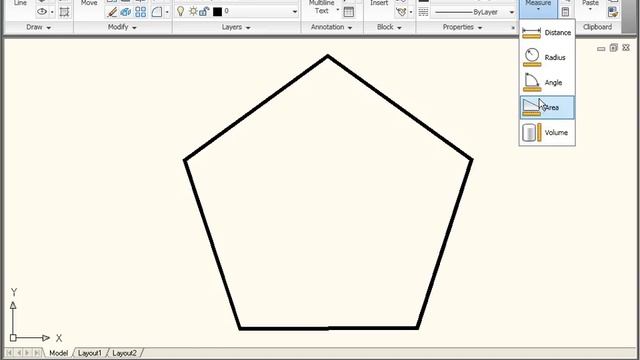This screenshot has height=360, width=640.
Task: Choose the Radius measure option
Action: pyautogui.click(x=547, y=58)
